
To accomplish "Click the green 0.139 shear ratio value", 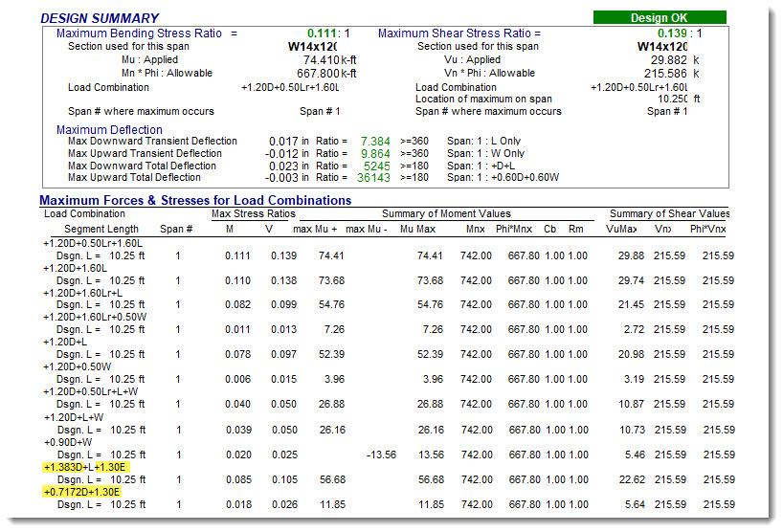I will 670,33.
